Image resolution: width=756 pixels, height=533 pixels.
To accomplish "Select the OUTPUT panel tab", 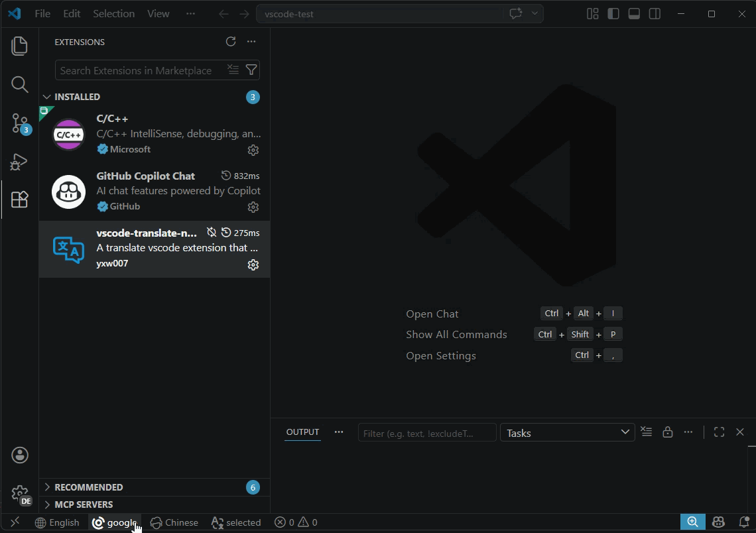I will tap(303, 432).
